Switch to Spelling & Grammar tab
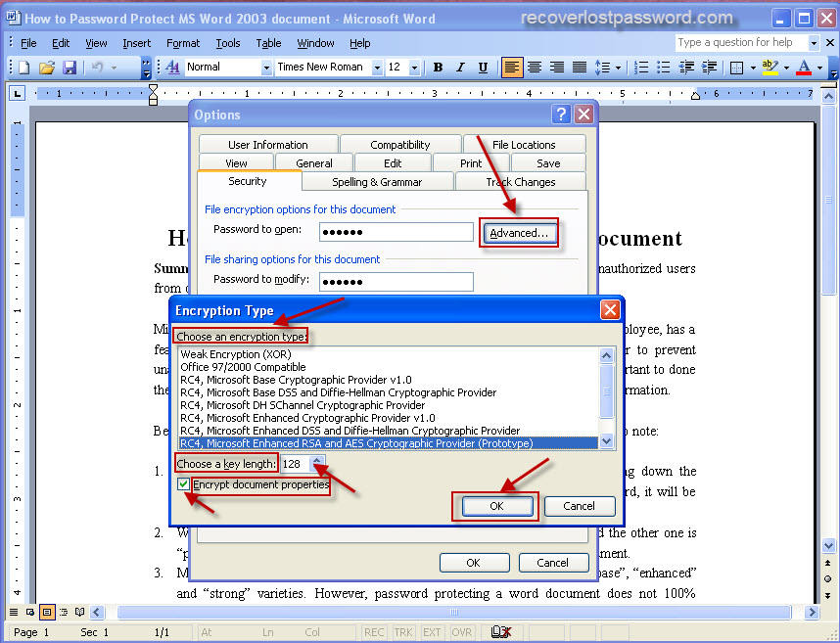Viewport: 840px width, 643px height. click(377, 182)
